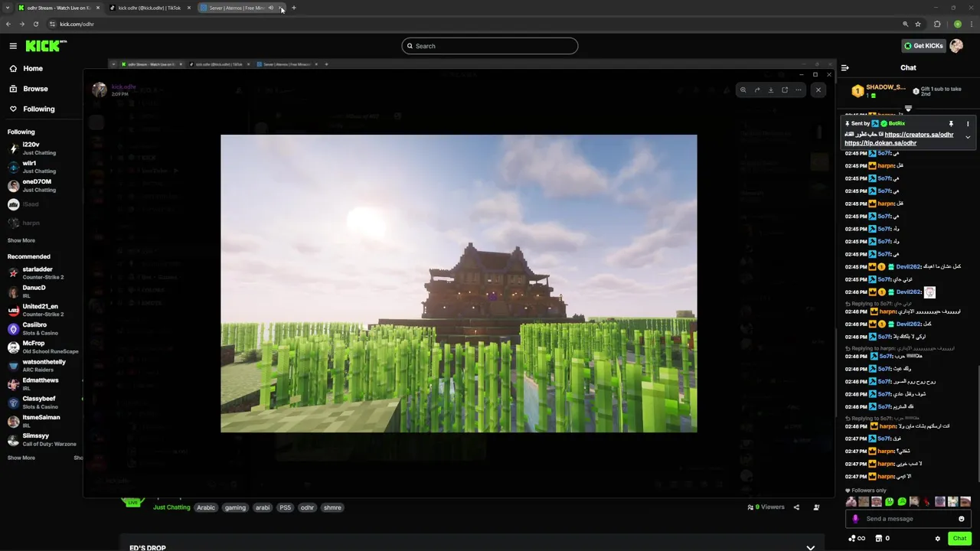The width and height of the screenshot is (980, 551).
Task: Go to Home in sidebar
Action: 33,68
